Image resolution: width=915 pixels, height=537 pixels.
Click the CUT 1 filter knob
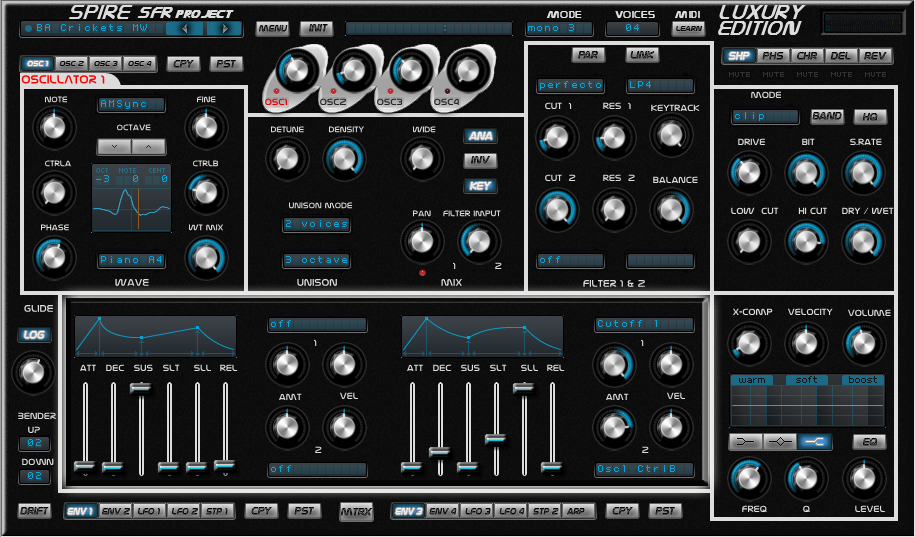click(x=557, y=138)
